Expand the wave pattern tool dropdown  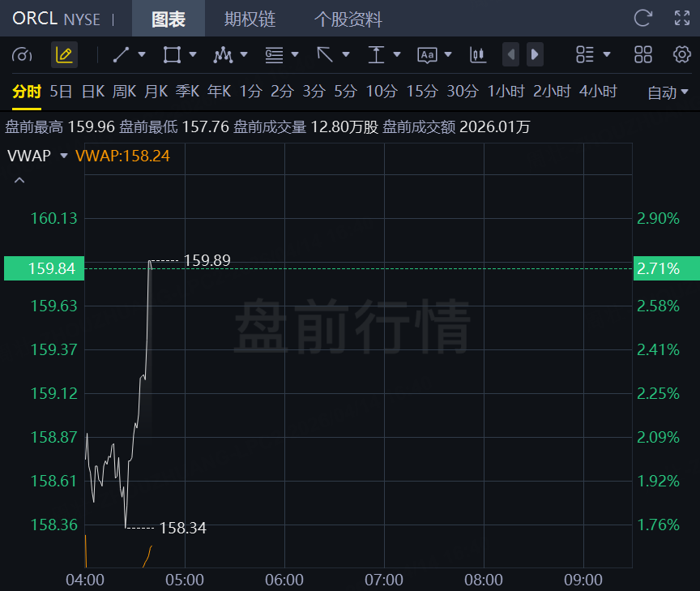(244, 54)
